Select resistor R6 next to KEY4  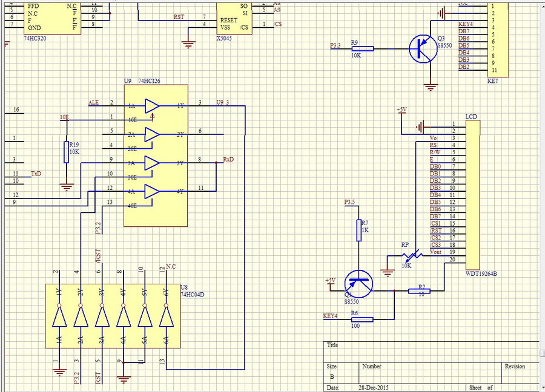pyautogui.click(x=362, y=319)
